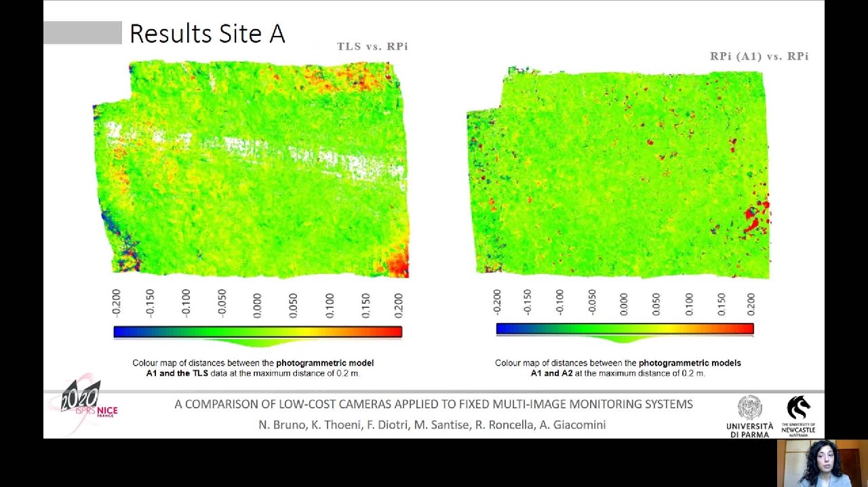Click the ISPRS 2020 Nice logo
Viewport: 868px width, 487px height.
(83, 404)
